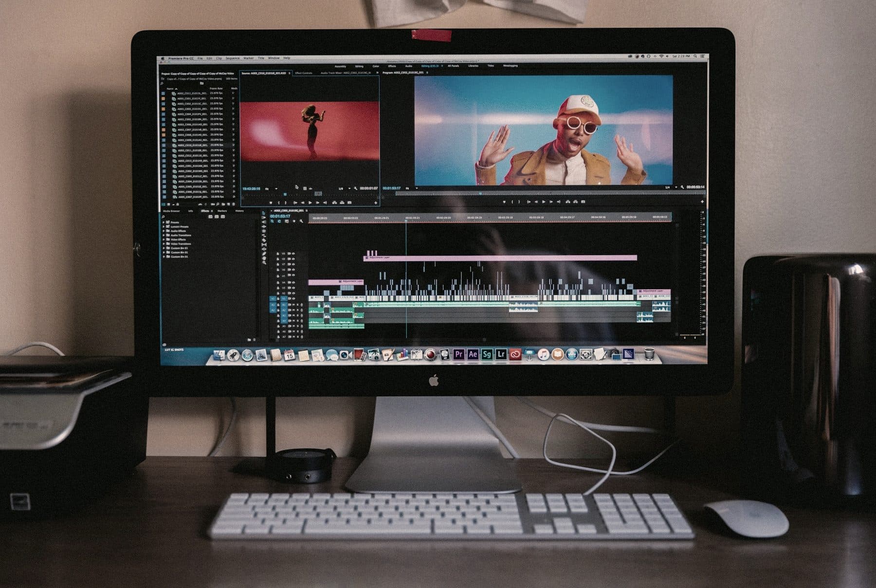Switch to Effect Controls tab

point(304,73)
